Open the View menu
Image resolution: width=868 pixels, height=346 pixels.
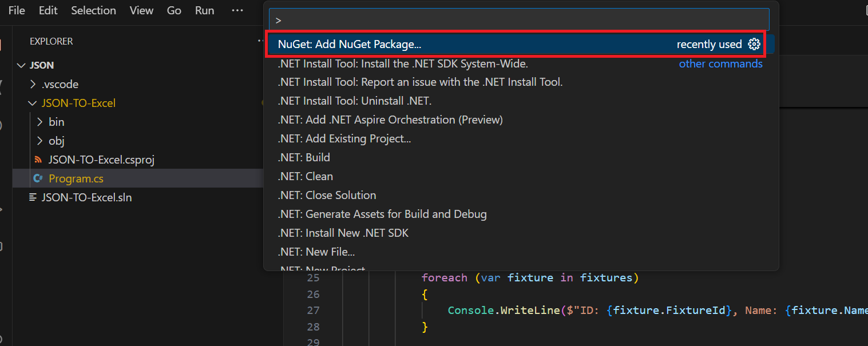141,10
